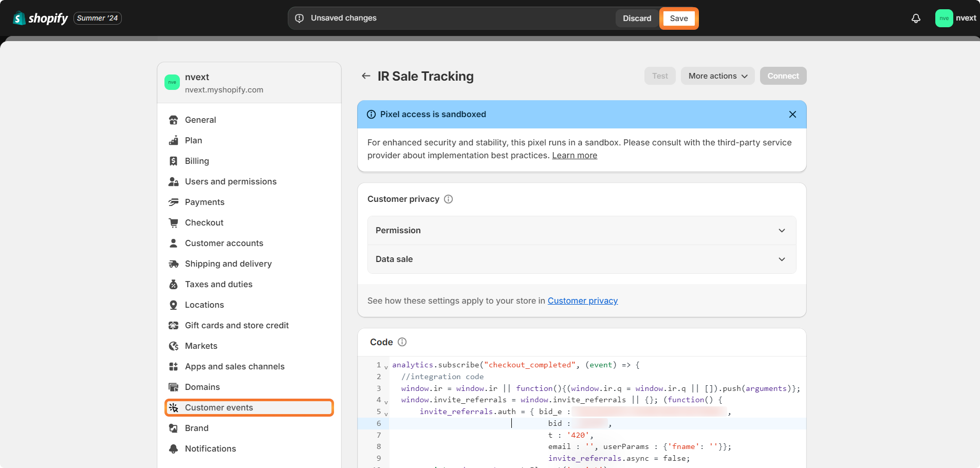
Task: Open Shipping and delivery settings
Action: [249, 264]
